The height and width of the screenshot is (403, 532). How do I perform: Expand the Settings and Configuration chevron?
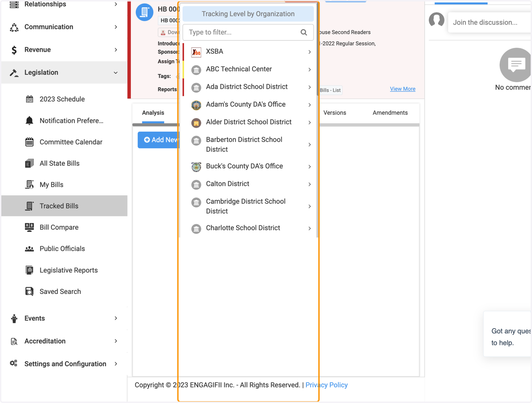(116, 364)
